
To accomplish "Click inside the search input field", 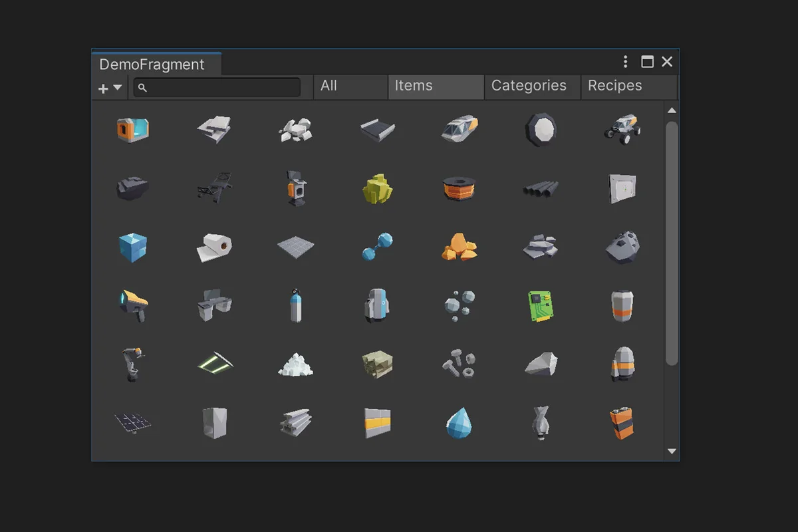I will click(219, 87).
